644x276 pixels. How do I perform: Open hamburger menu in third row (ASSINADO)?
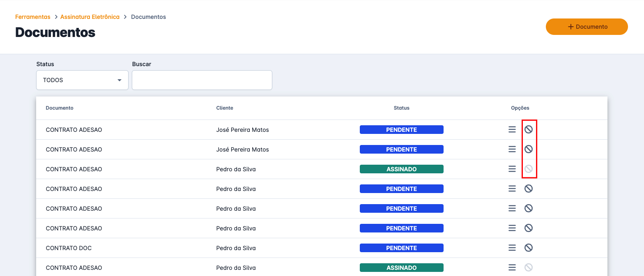coord(512,169)
